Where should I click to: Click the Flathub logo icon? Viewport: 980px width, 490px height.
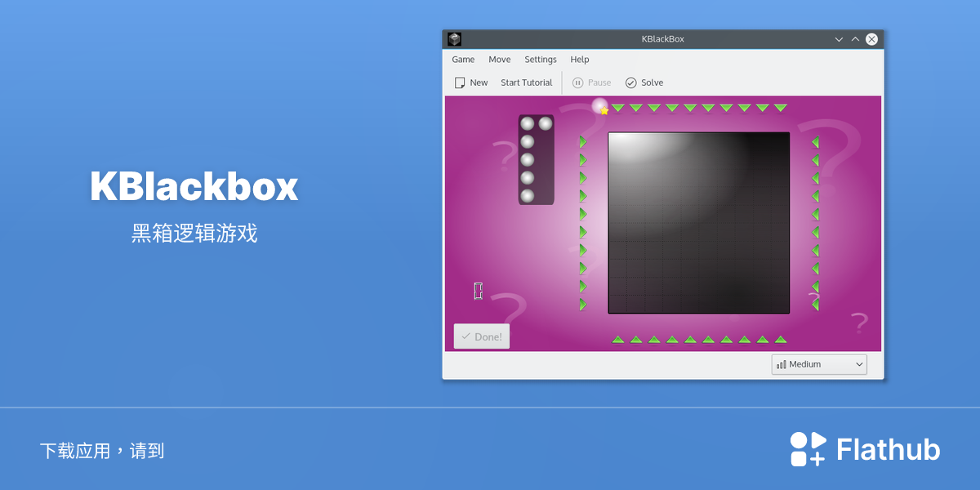pyautogui.click(x=808, y=449)
